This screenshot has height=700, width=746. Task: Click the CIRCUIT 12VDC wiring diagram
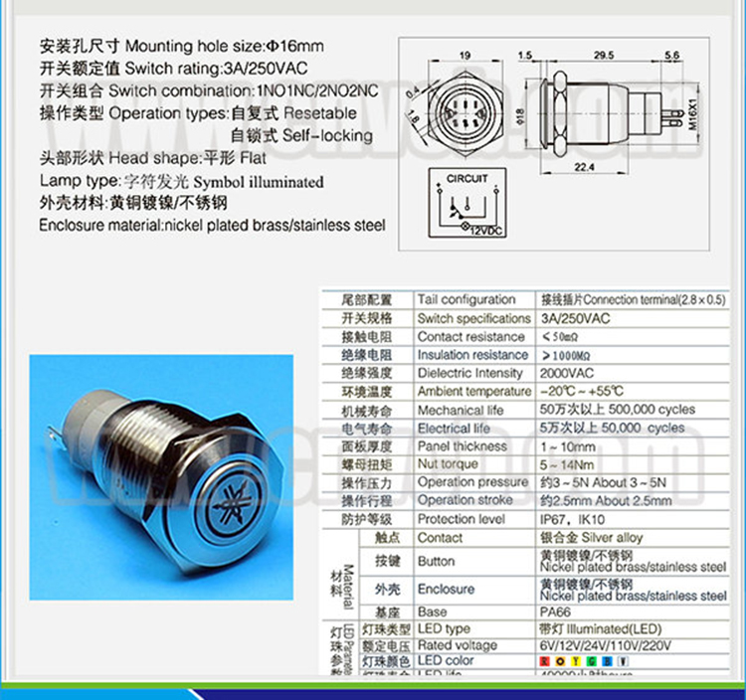(467, 203)
